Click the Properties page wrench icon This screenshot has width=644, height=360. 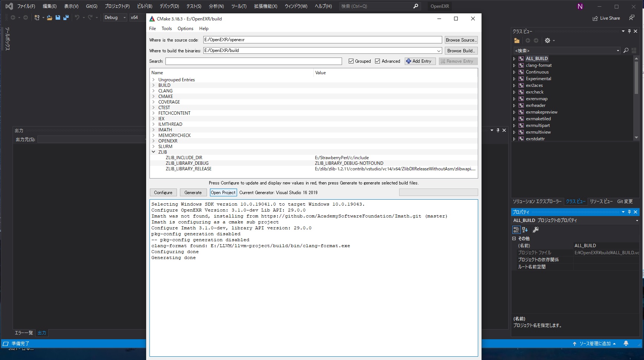[536, 230]
